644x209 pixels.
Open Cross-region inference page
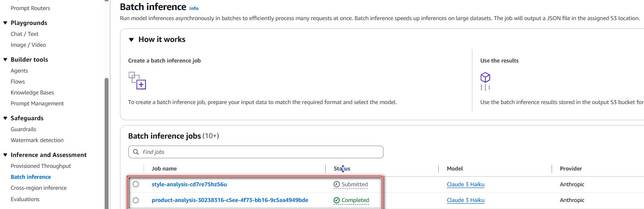pos(39,188)
